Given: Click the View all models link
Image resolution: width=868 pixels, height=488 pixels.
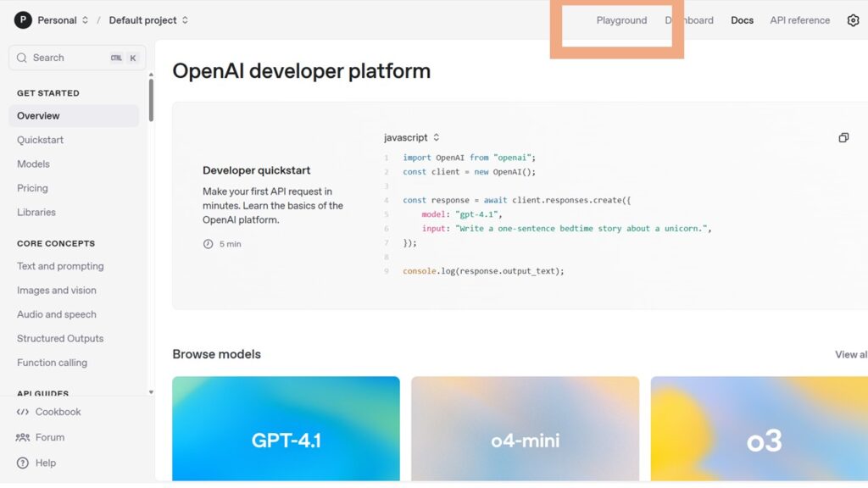Looking at the screenshot, I should click(851, 354).
